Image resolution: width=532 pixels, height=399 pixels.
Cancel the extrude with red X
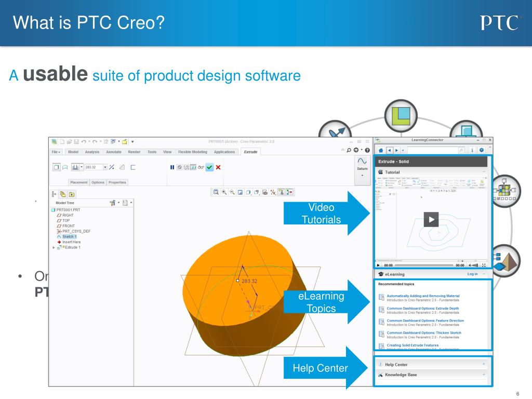(218, 167)
